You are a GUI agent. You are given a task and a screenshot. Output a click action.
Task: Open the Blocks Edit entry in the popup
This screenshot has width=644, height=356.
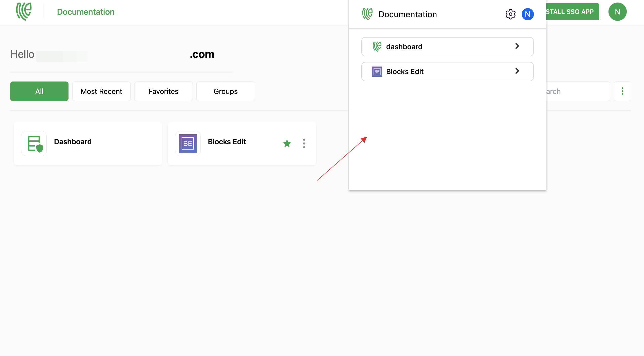[447, 72]
